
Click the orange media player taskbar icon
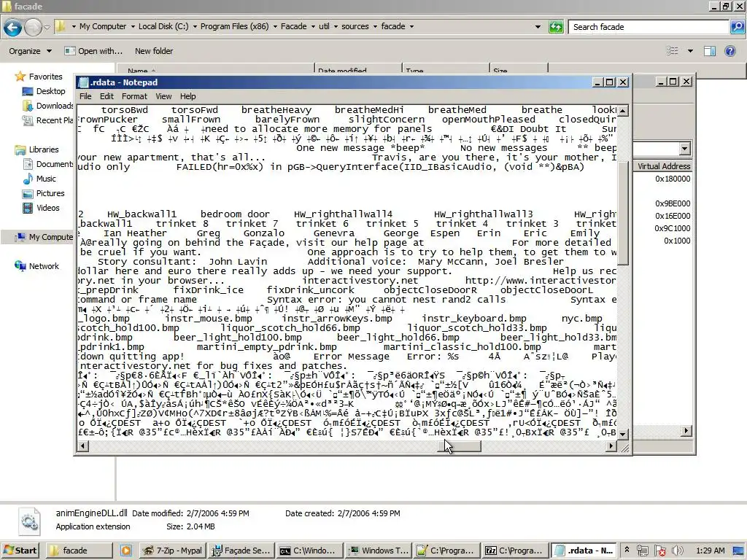(126, 551)
